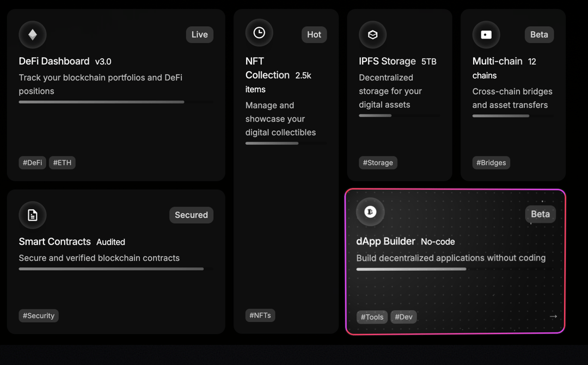The width and height of the screenshot is (588, 365).
Task: Click the arrow on dApp Builder card
Action: (x=553, y=317)
